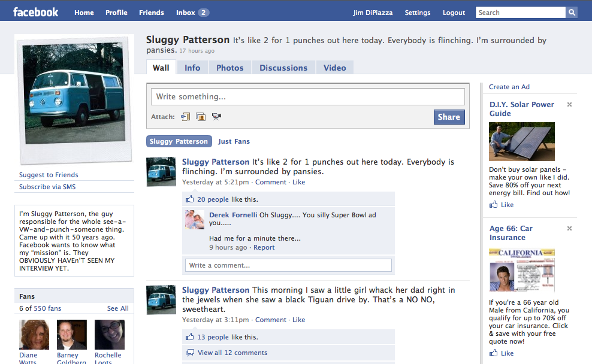The height and width of the screenshot is (364, 592).
Task: Open Barney Goldberg fan photo
Action: (x=72, y=335)
